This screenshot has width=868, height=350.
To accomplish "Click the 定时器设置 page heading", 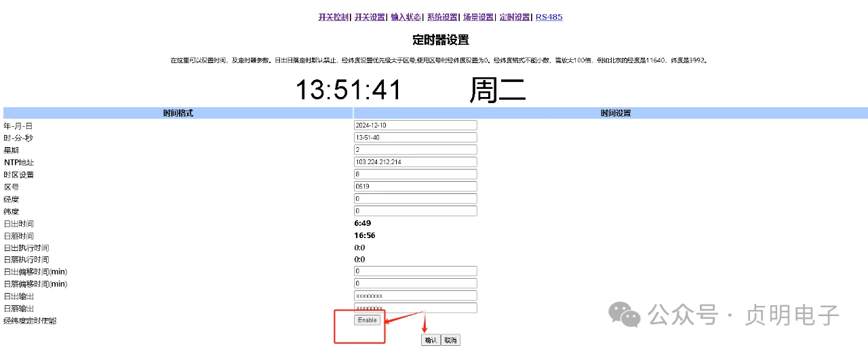I will click(441, 40).
